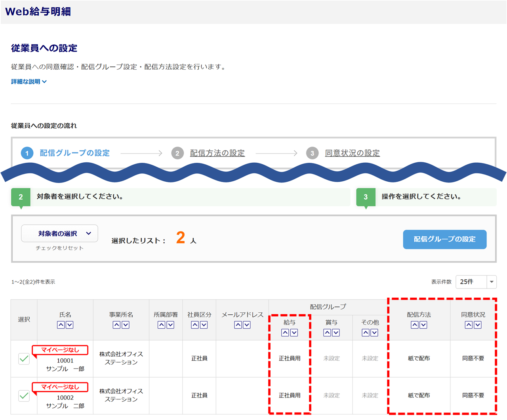
Task: Sort 同意状況 column descending
Action: point(478,325)
